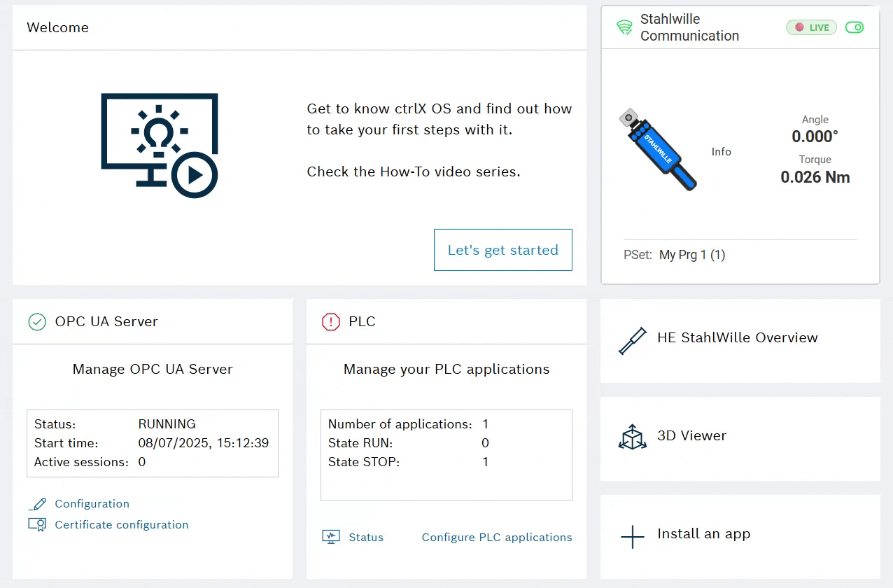This screenshot has width=893, height=588.
Task: Click the 3D Viewer cube icon
Action: (633, 436)
